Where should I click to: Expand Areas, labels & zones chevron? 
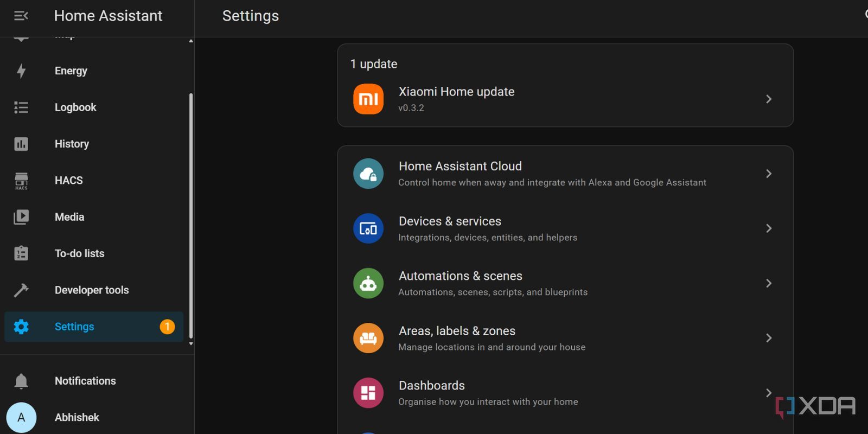[769, 338]
